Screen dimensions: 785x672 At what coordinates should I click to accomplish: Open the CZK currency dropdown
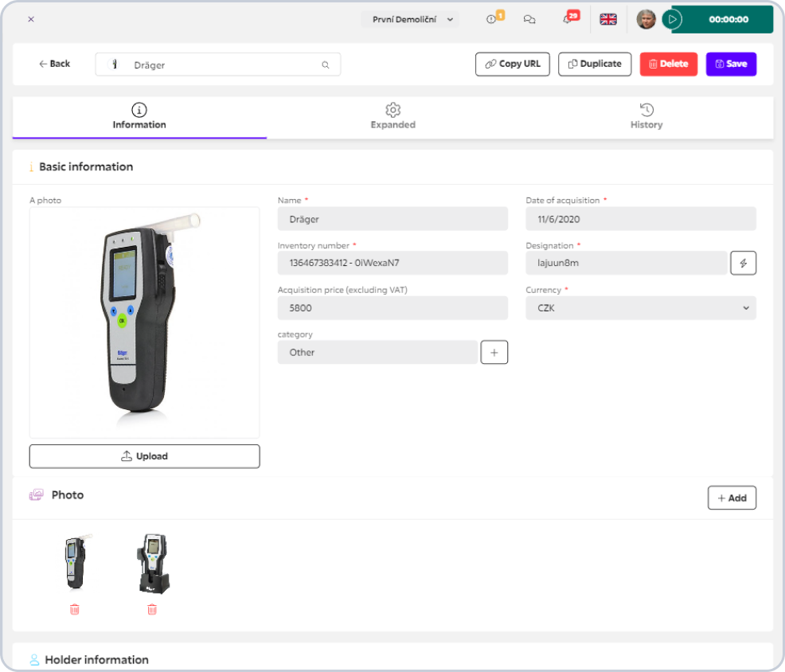[641, 308]
